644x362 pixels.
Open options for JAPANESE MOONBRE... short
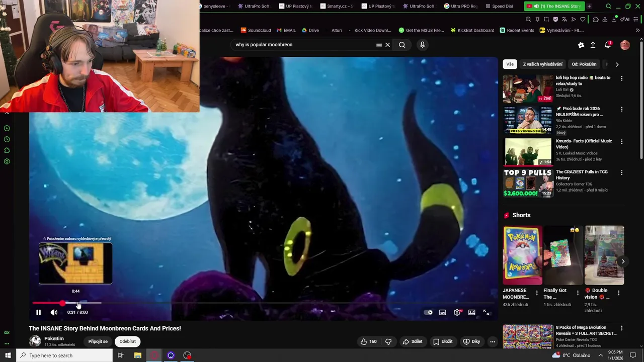pos(536,293)
